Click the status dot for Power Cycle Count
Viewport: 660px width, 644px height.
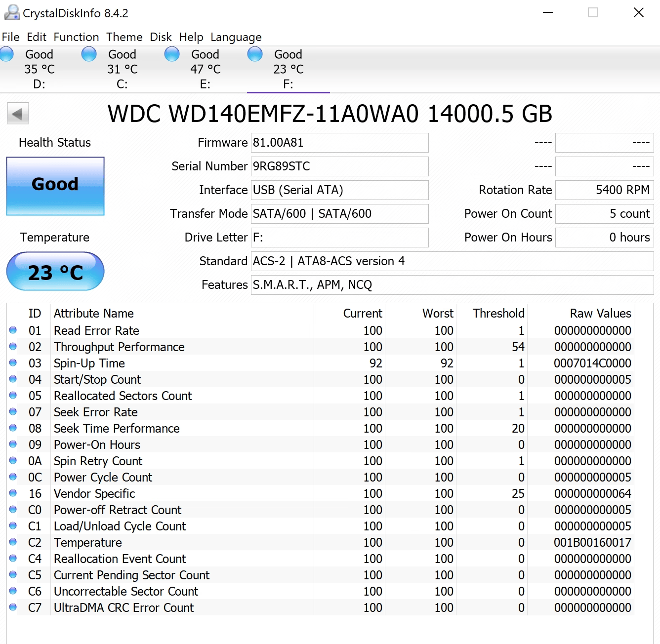tap(13, 477)
